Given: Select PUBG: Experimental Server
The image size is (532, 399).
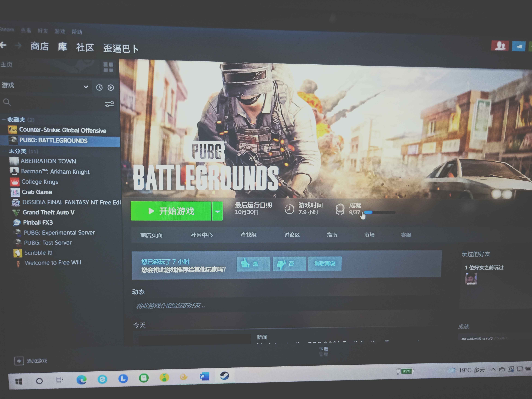Looking at the screenshot, I should click(59, 233).
